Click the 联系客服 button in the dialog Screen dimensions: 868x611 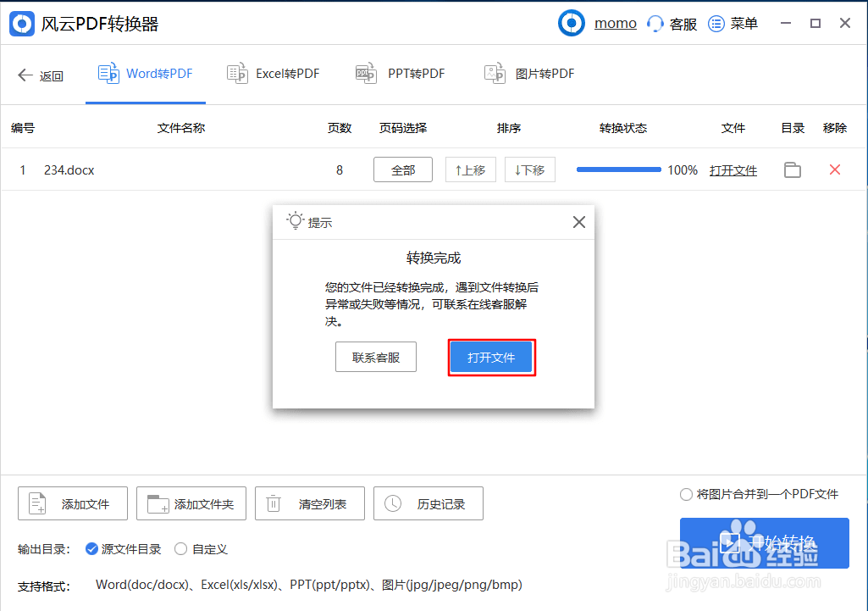pyautogui.click(x=376, y=357)
